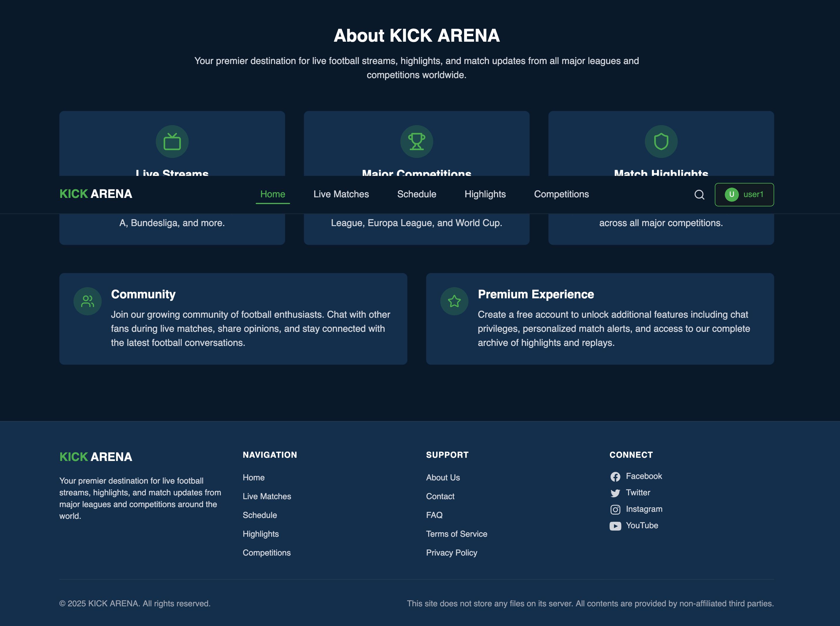Open Competitions from the navbar
Screen dimensions: 840x626
click(561, 194)
